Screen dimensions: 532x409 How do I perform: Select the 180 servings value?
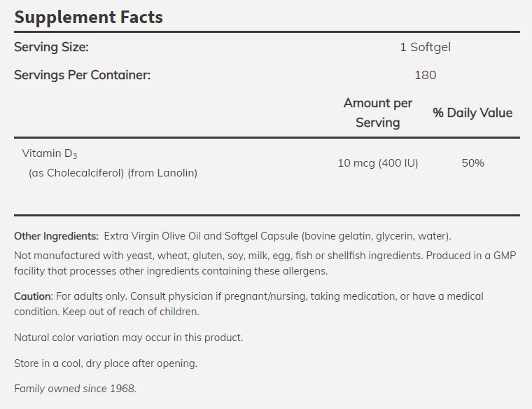pyautogui.click(x=425, y=75)
